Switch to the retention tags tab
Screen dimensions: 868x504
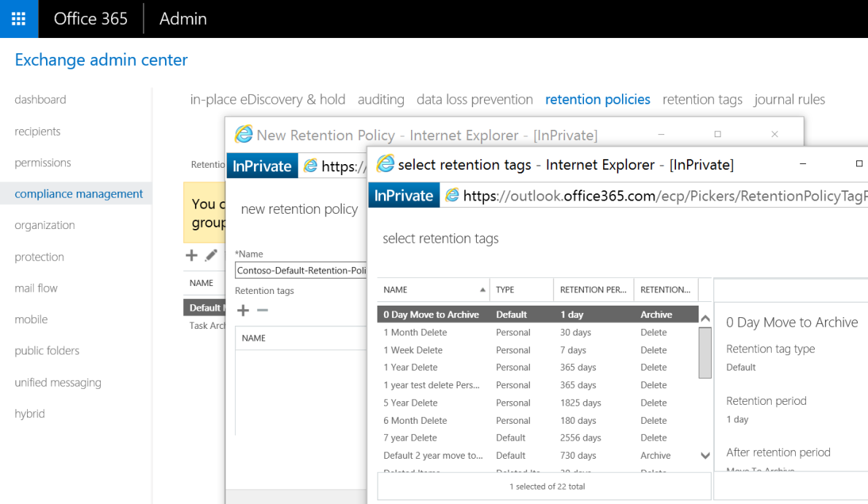(702, 99)
